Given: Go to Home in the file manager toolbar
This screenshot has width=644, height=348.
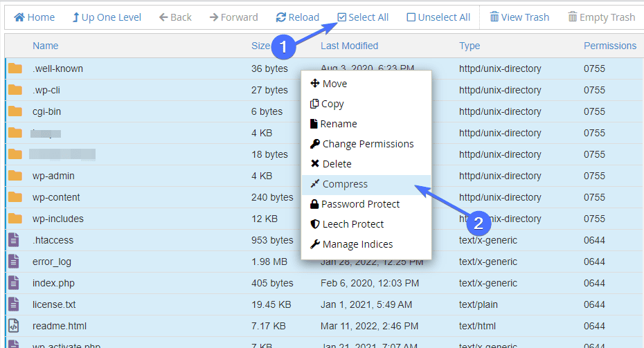Looking at the screenshot, I should point(34,17).
